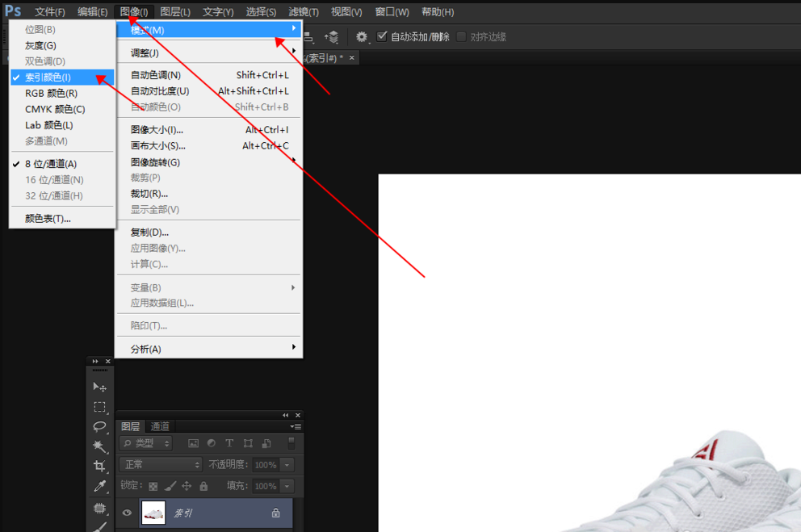The height and width of the screenshot is (532, 801).
Task: Select the Lasso tool
Action: click(99, 426)
